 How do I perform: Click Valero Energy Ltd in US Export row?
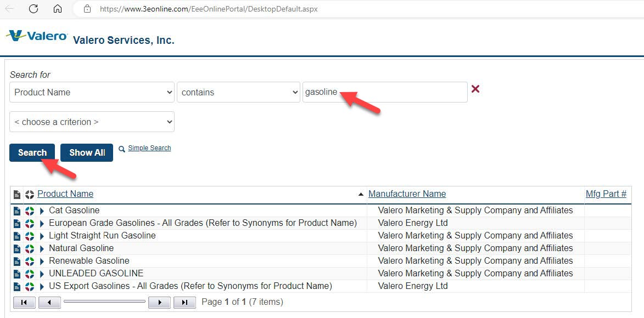tap(413, 286)
